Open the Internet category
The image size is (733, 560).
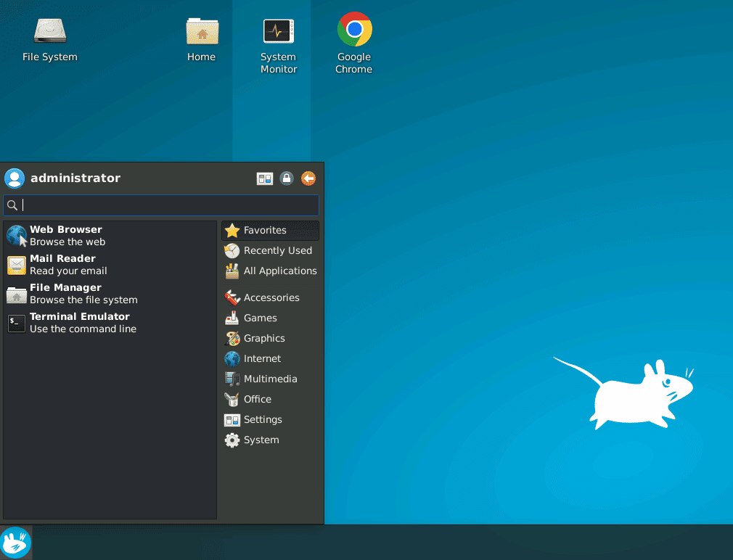coord(270,358)
